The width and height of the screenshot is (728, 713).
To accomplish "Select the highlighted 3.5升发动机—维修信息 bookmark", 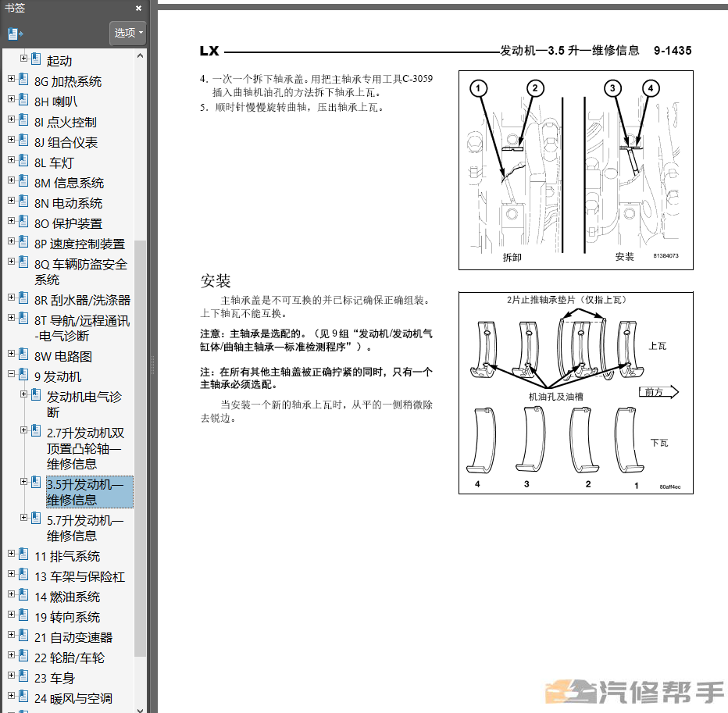I will coord(89,492).
